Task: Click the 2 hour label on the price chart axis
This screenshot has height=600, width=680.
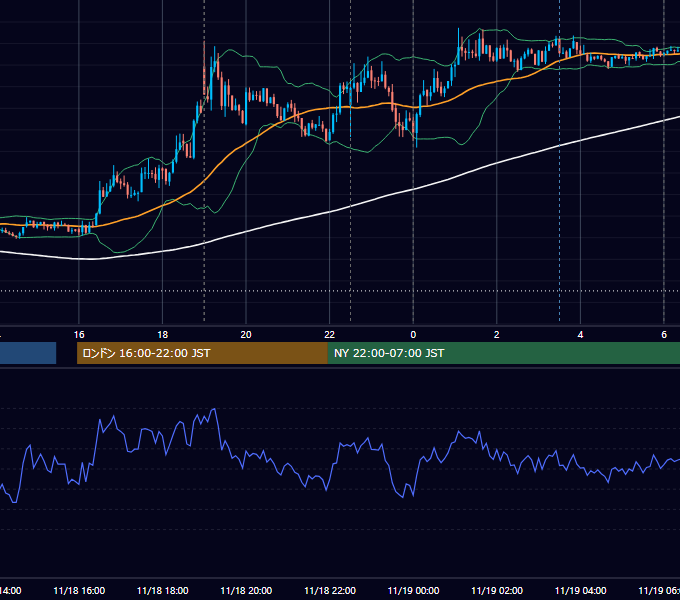Action: click(x=497, y=335)
